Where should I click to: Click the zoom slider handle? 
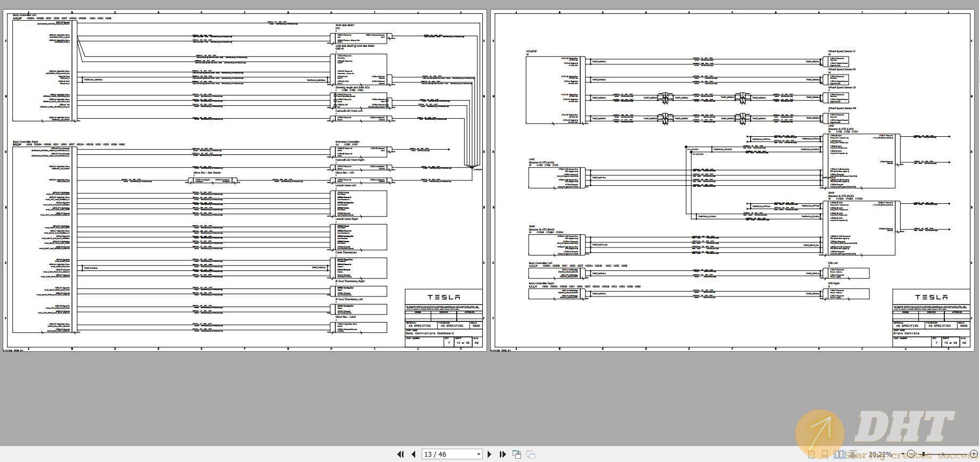[x=924, y=454]
